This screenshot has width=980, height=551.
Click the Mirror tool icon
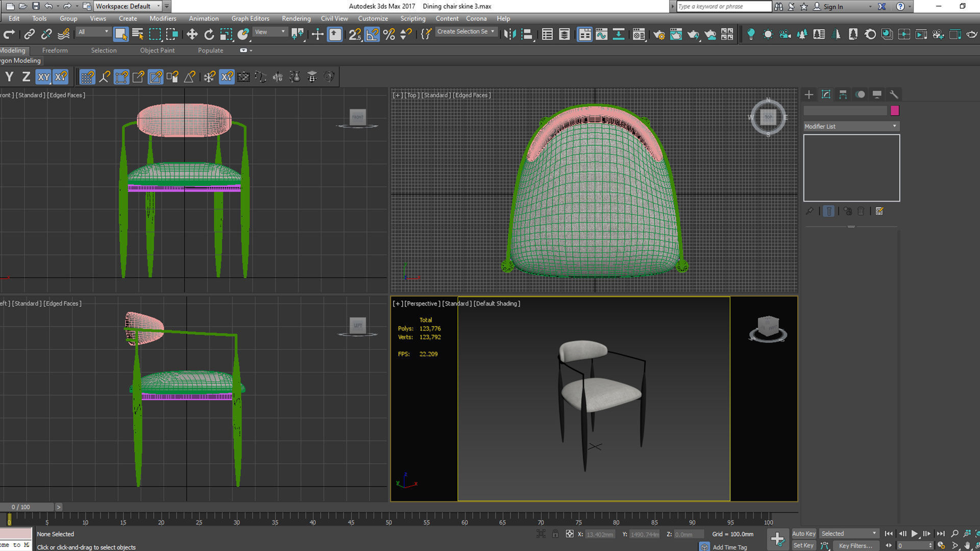pos(510,34)
